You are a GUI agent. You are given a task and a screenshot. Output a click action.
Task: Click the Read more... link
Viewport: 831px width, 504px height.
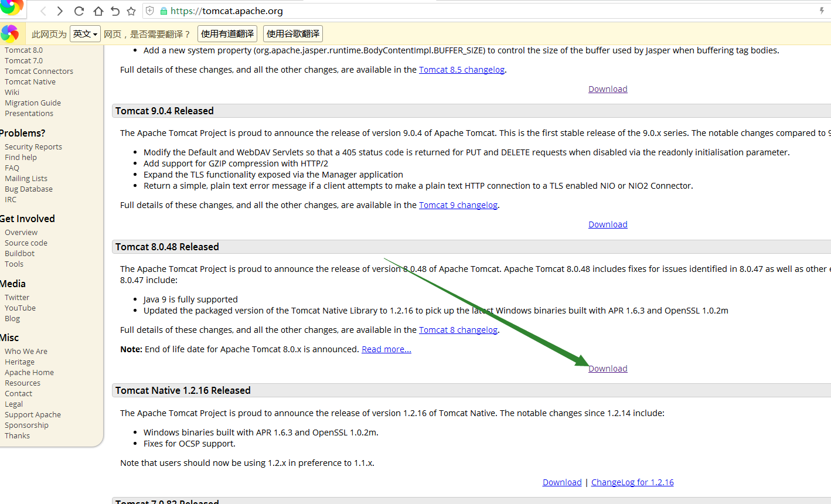pyautogui.click(x=386, y=349)
